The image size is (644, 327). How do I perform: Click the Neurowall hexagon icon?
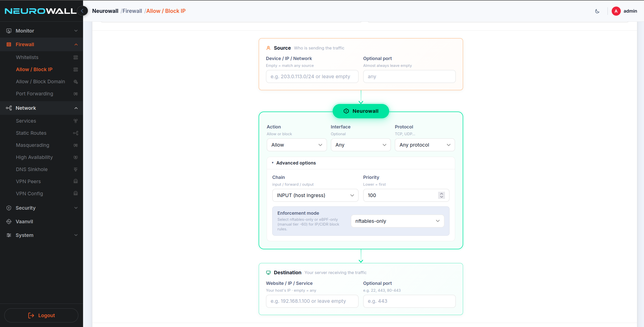[346, 111]
